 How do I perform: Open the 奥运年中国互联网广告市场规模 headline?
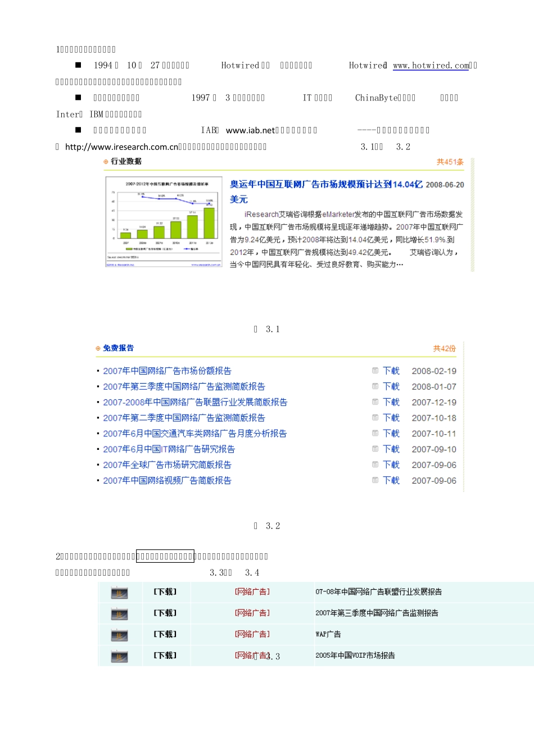pyautogui.click(x=326, y=192)
